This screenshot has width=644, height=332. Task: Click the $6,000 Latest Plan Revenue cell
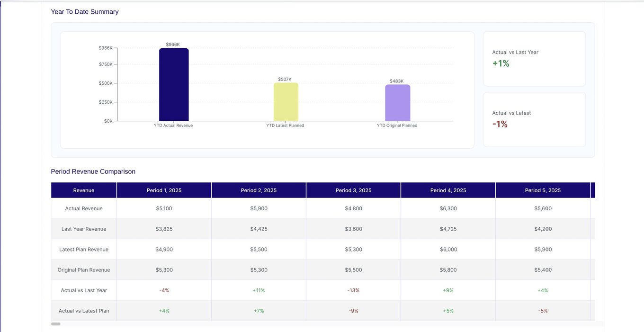click(448, 250)
